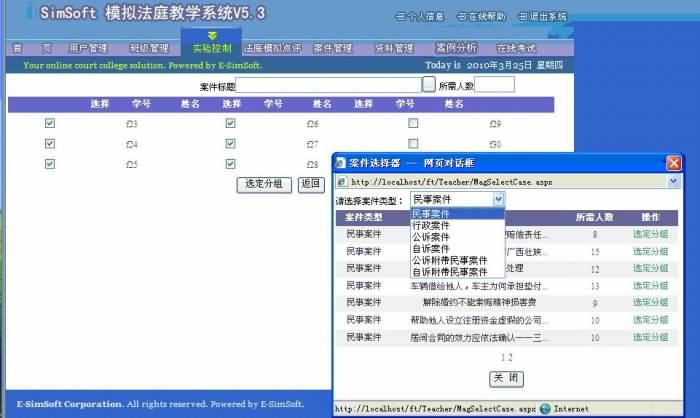The image size is (700, 418).
Task: Uncheck the checkbox beside student 23
Action: 50,123
